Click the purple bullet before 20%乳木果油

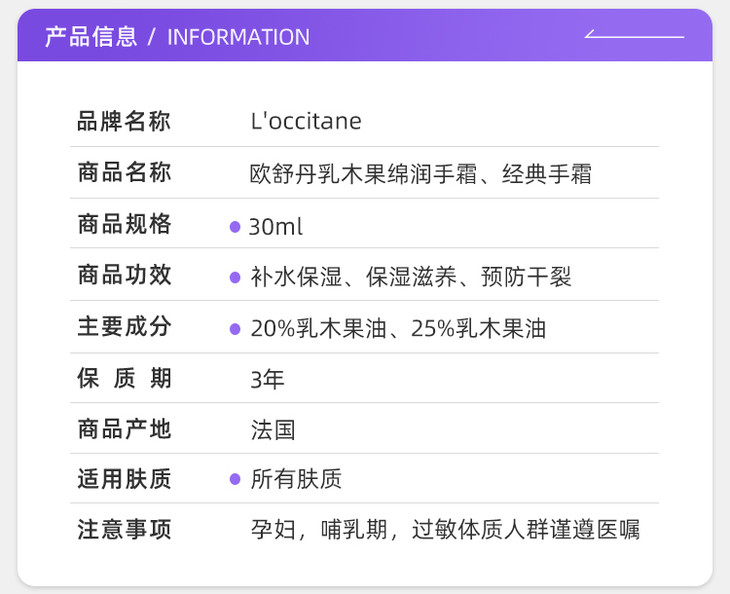[x=235, y=328]
